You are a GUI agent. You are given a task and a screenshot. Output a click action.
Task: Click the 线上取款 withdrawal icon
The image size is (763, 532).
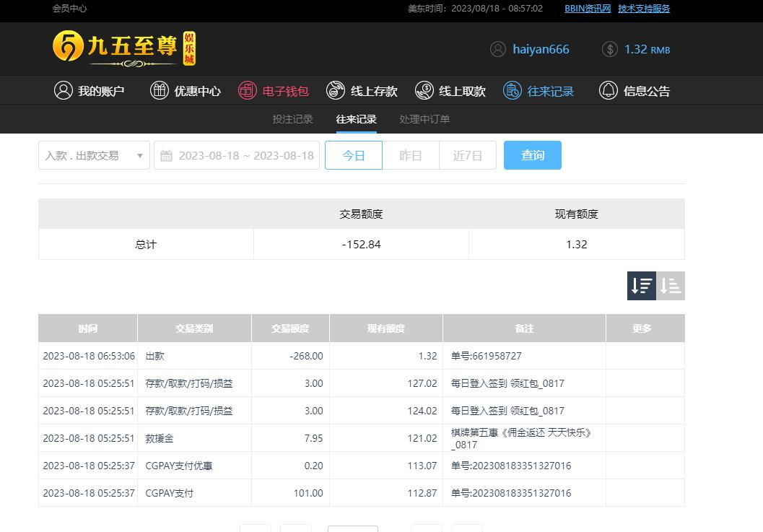click(x=424, y=90)
